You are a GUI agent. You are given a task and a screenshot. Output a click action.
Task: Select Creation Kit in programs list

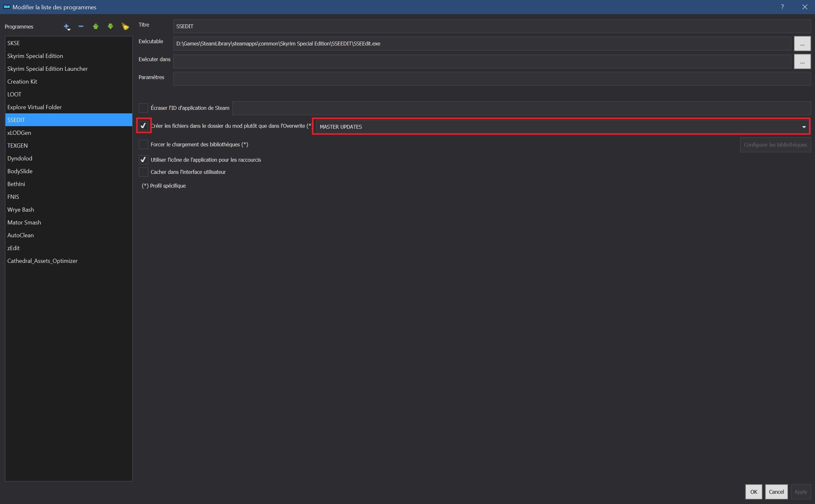(22, 82)
